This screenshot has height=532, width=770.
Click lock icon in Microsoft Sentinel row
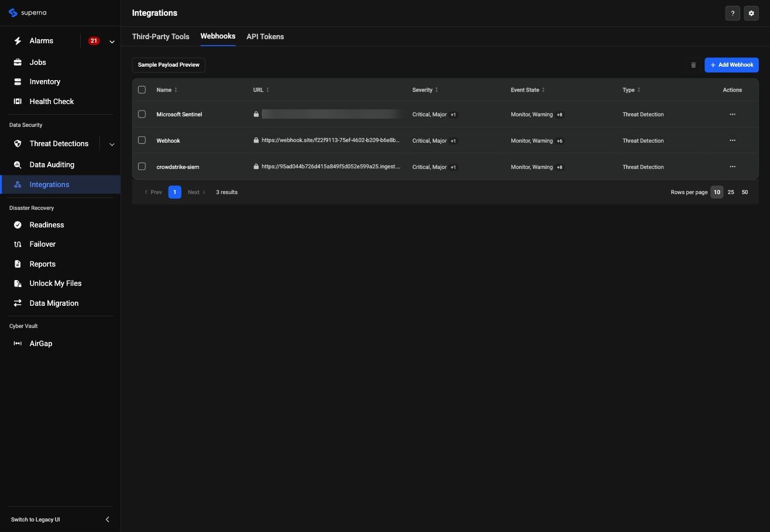pyautogui.click(x=256, y=115)
